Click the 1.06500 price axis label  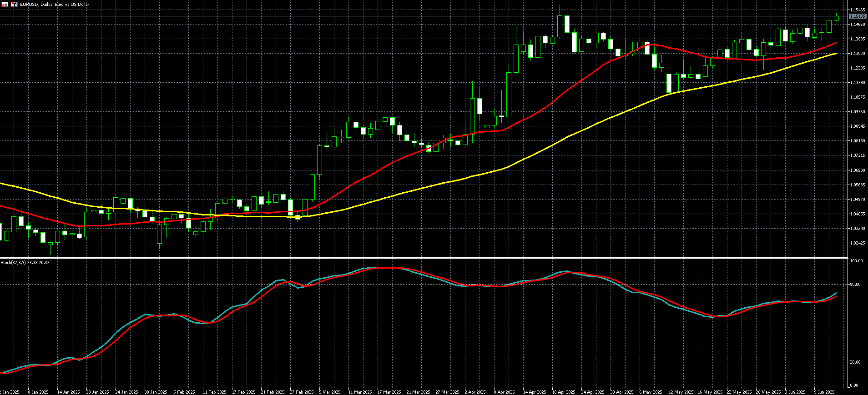coord(857,170)
